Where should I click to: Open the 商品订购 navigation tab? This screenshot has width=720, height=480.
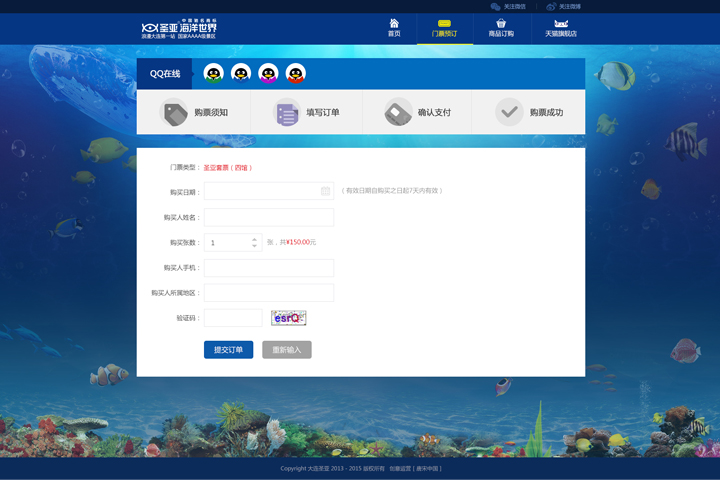(501, 28)
